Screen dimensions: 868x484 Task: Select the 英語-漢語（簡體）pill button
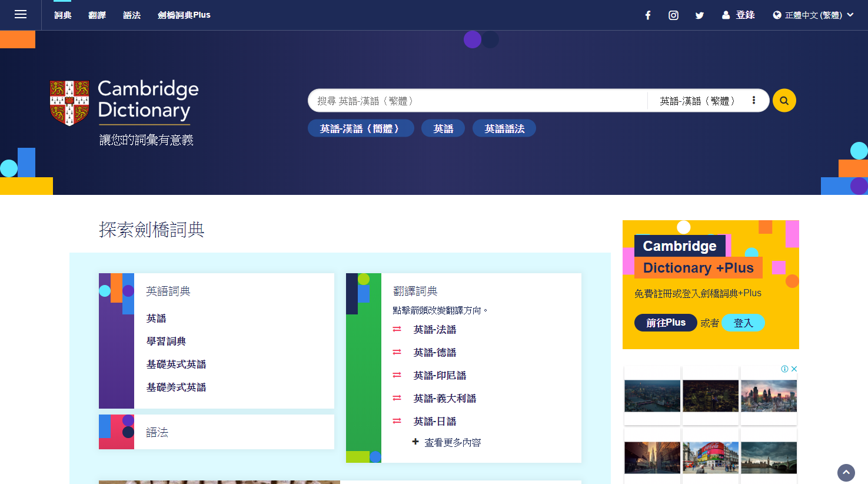(x=361, y=128)
